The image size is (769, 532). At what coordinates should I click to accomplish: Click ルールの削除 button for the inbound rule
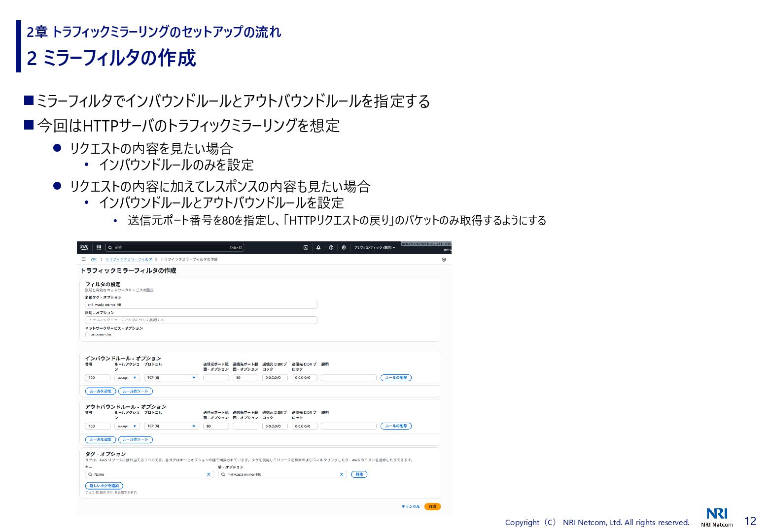[x=396, y=378]
